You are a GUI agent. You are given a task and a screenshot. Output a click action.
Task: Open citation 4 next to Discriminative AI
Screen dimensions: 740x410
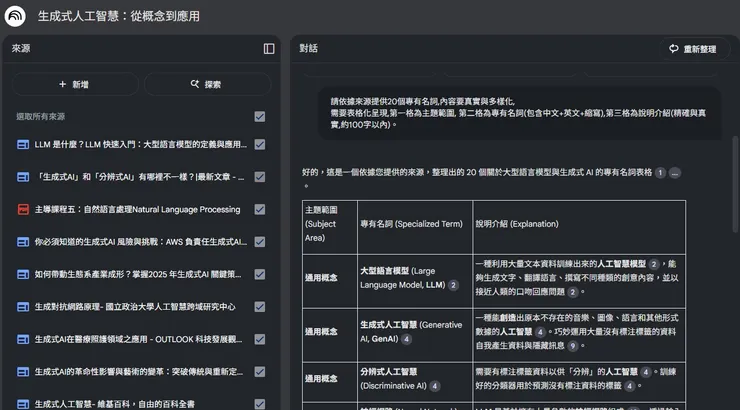click(435, 386)
